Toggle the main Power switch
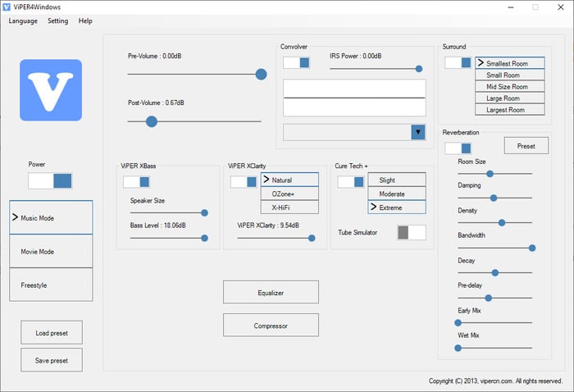The height and width of the screenshot is (392, 574). point(50,180)
